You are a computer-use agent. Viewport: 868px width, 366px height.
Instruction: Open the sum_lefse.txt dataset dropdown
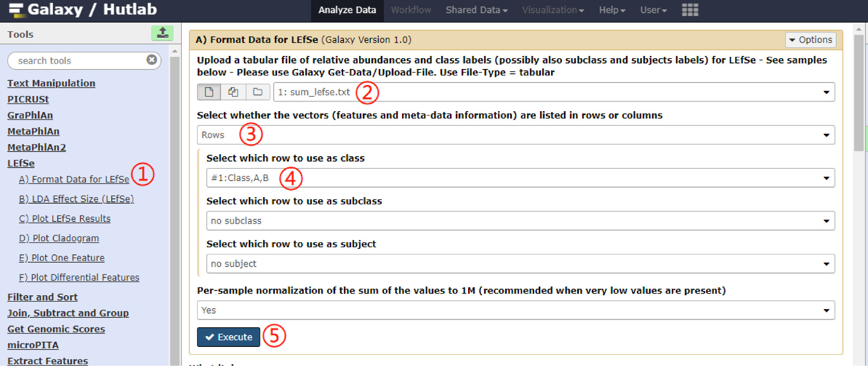[554, 92]
